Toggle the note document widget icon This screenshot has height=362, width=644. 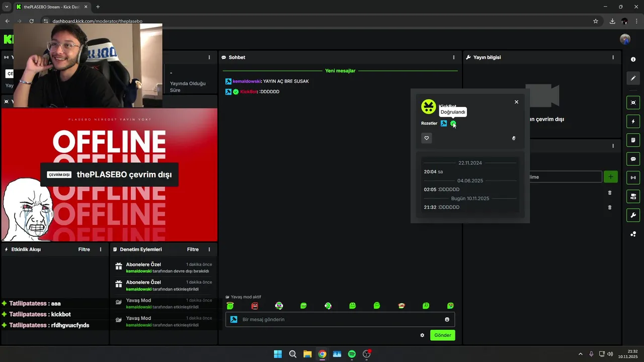point(633,140)
